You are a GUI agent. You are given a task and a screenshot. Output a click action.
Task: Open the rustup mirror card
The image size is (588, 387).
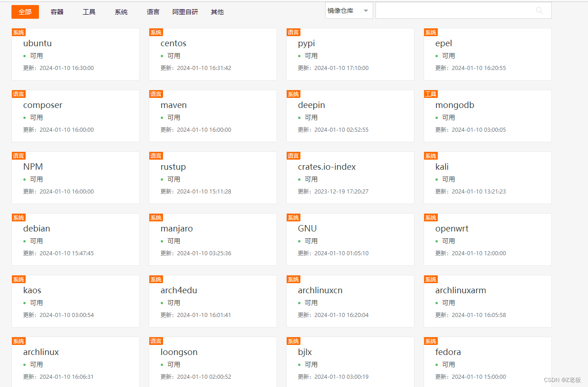[213, 177]
